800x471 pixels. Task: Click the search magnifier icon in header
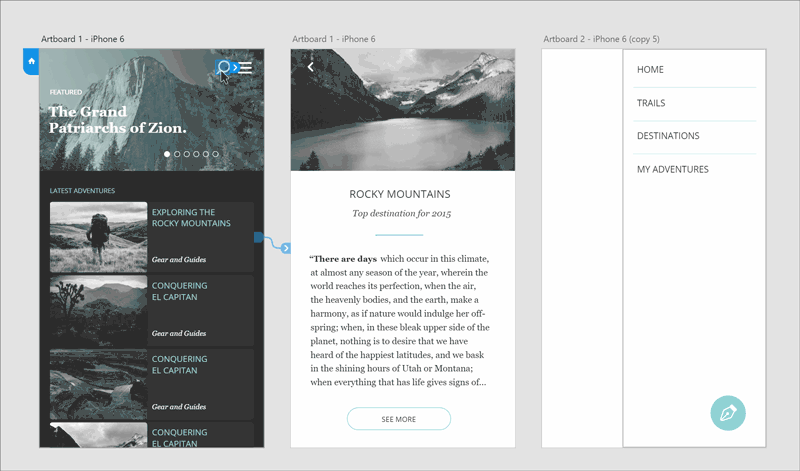click(x=223, y=67)
